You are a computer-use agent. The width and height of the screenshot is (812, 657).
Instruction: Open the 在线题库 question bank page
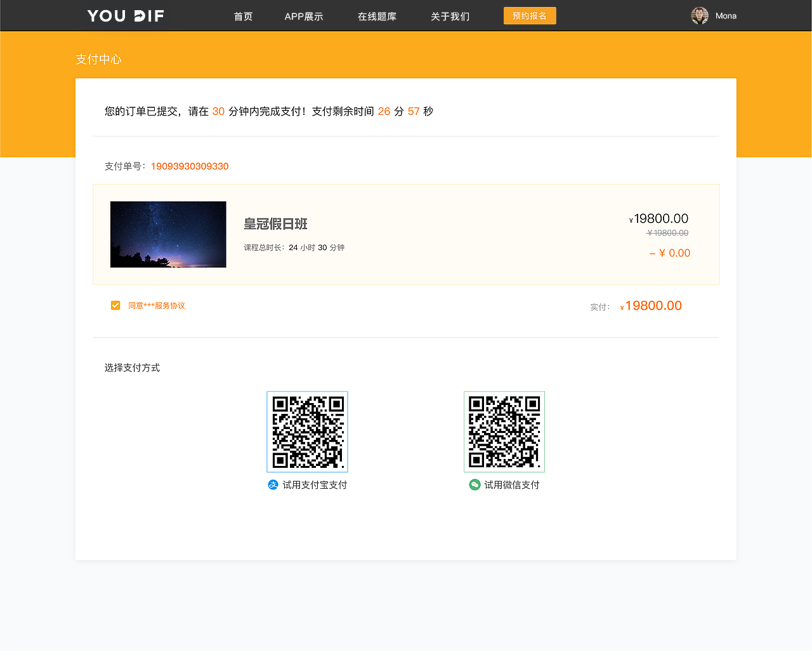(x=377, y=16)
